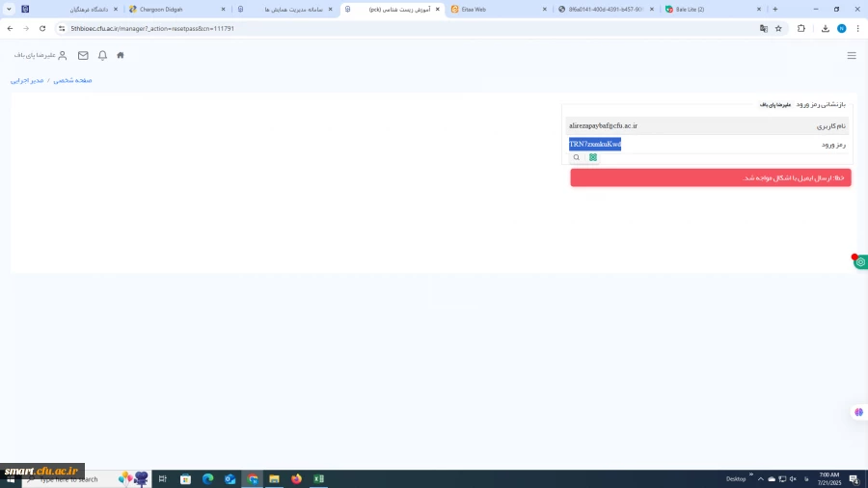868x488 pixels.
Task: Open the messages envelope icon
Action: (83, 55)
